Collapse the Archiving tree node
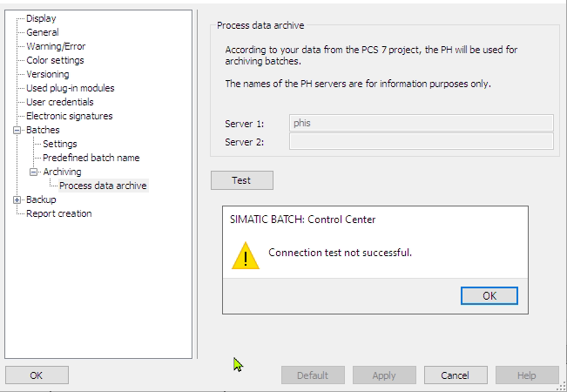567x392 pixels. [x=33, y=172]
